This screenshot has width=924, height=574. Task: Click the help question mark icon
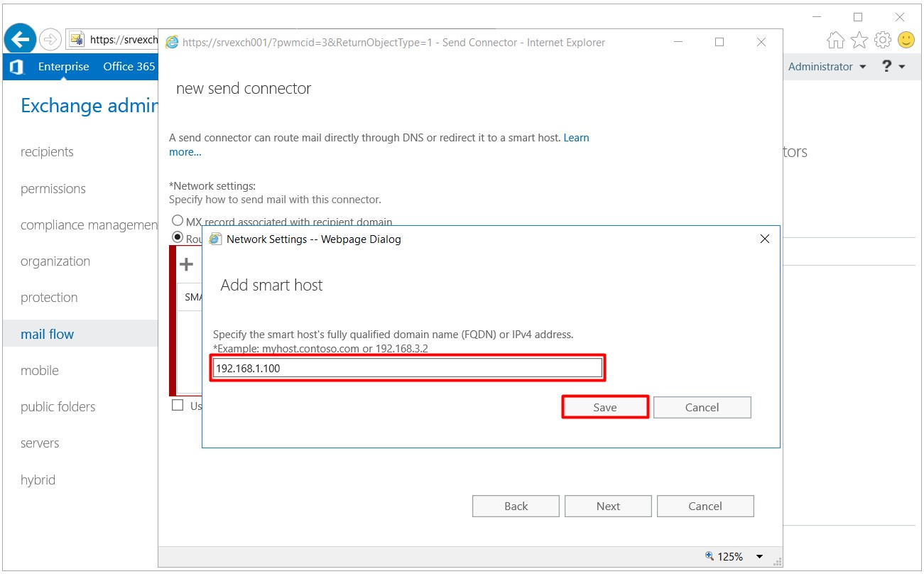click(x=886, y=66)
